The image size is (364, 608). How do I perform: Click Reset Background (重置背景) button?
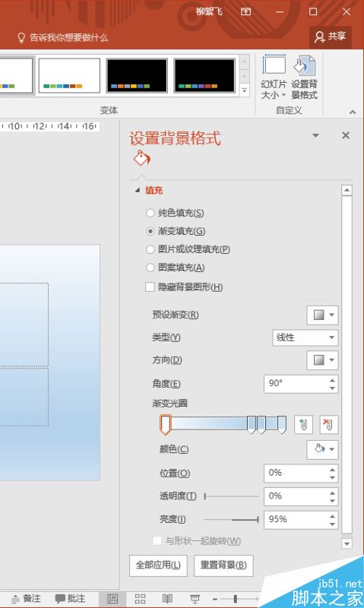click(x=223, y=565)
